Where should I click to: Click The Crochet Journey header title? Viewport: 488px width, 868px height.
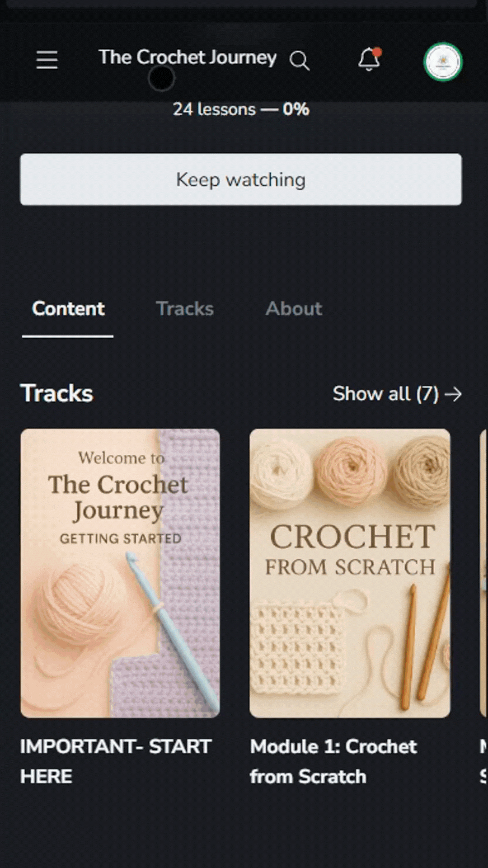coord(188,57)
